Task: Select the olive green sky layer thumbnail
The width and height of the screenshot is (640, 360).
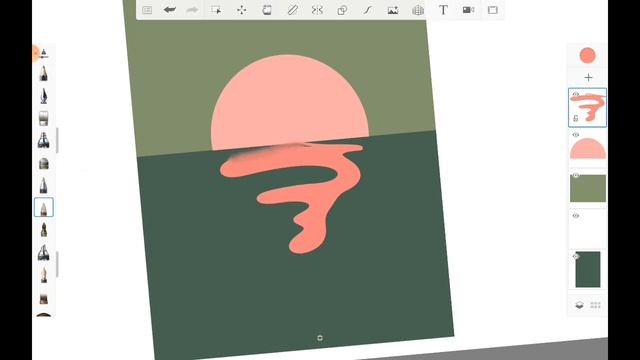Action: point(588,188)
